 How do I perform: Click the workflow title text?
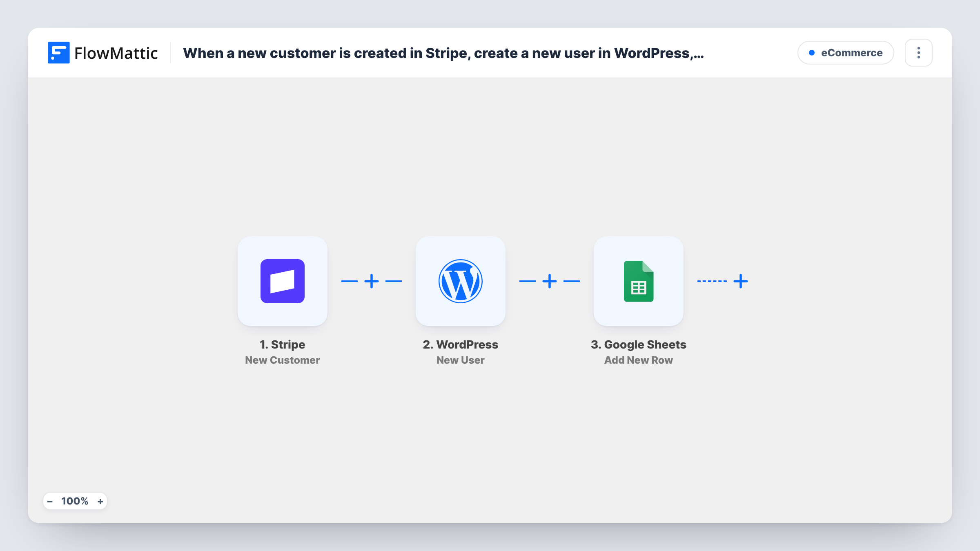coord(443,53)
